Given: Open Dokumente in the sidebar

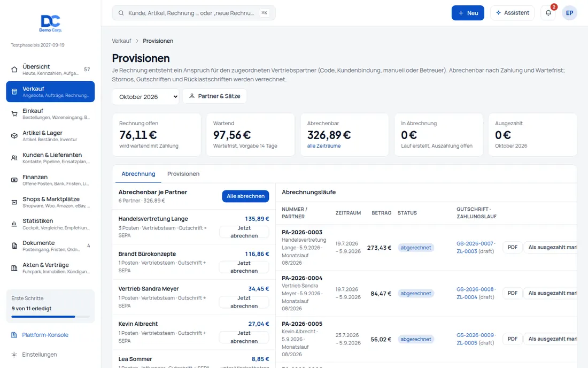Looking at the screenshot, I should 50,246.
